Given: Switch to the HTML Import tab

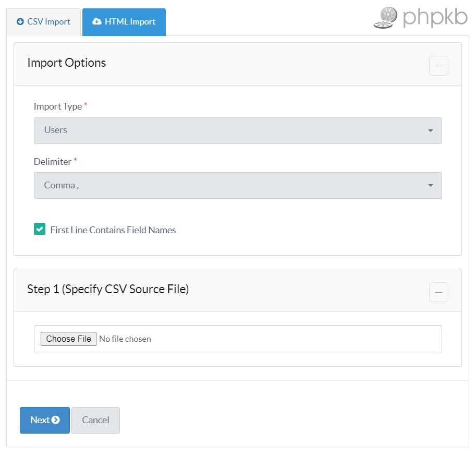Looking at the screenshot, I should point(124,22).
